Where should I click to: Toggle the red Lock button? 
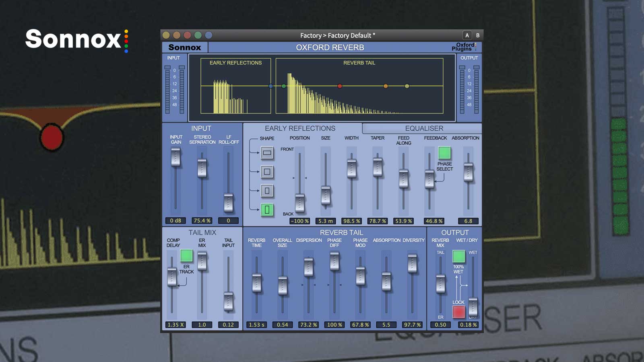coord(458,312)
